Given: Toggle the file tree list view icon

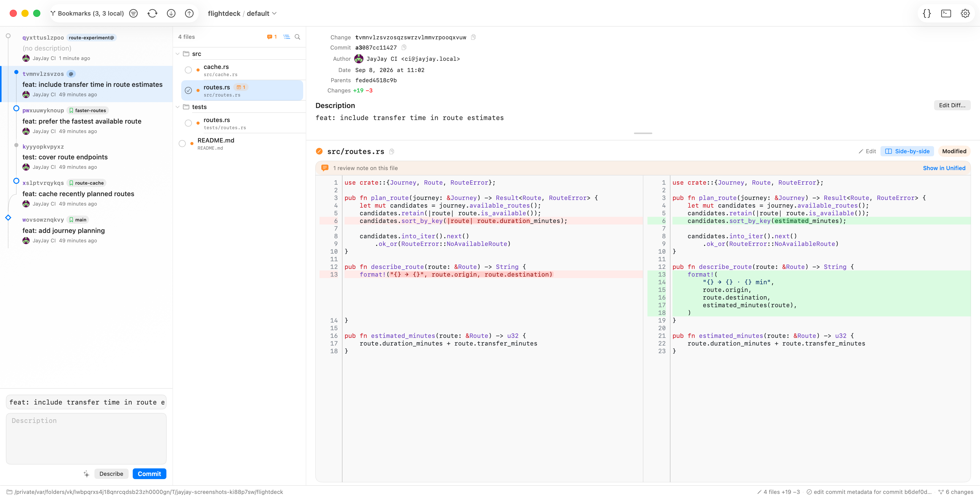Looking at the screenshot, I should pos(287,37).
